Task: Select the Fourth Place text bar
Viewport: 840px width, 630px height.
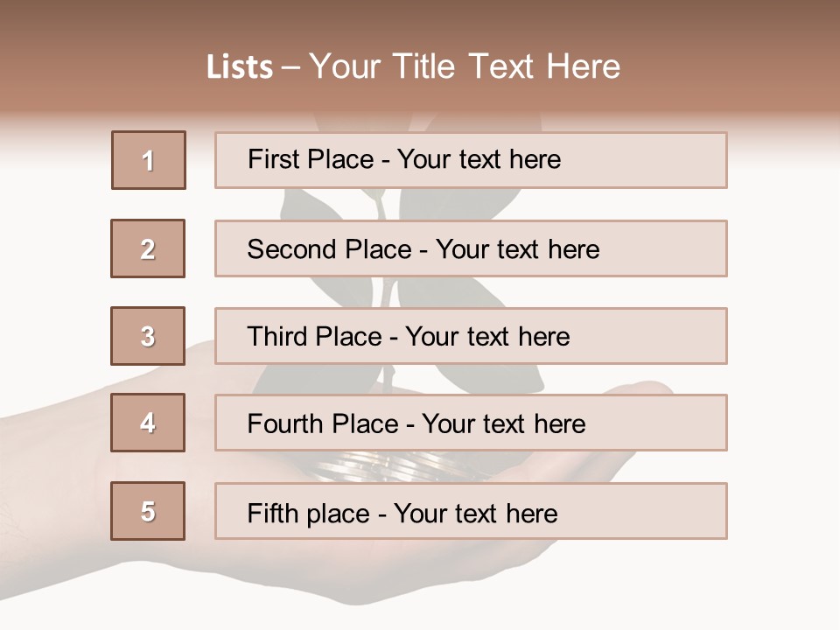Action: [471, 423]
